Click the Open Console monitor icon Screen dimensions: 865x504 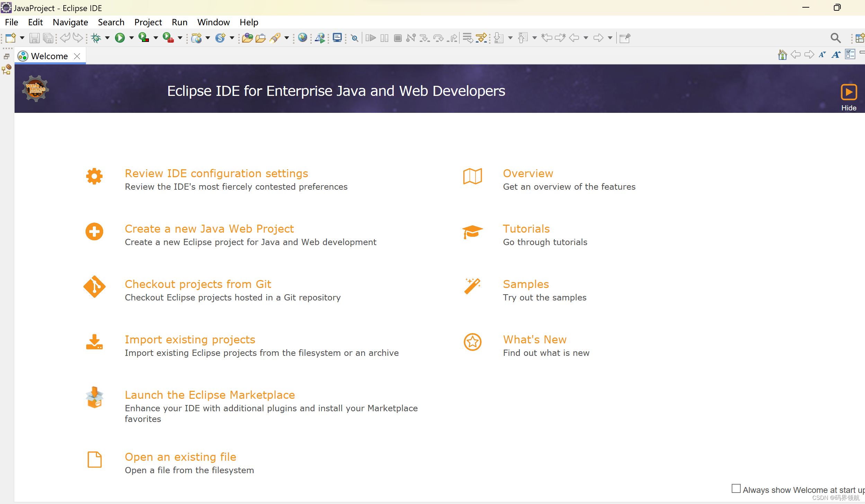tap(337, 37)
